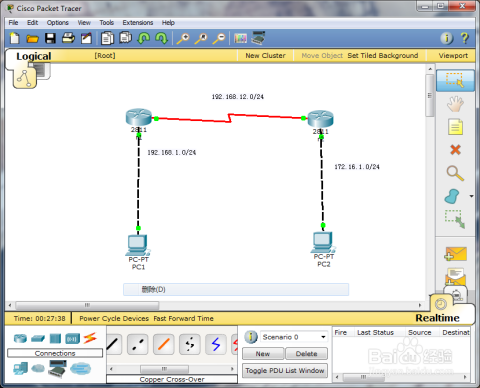480x388 pixels.
Task: Open the Edit menu
Action: point(32,23)
